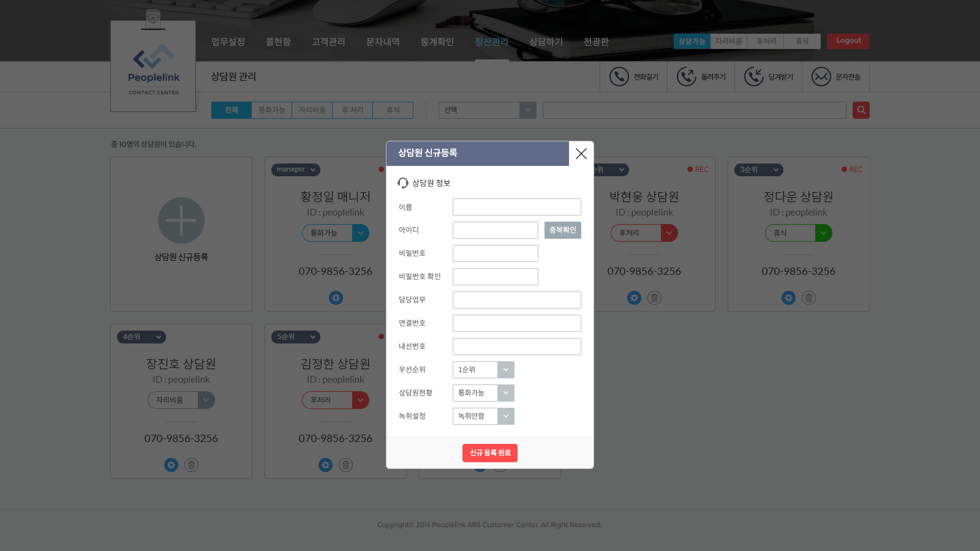Click the 중복확인 duplicate check button
Viewport: 980px width, 551px height.
(562, 230)
